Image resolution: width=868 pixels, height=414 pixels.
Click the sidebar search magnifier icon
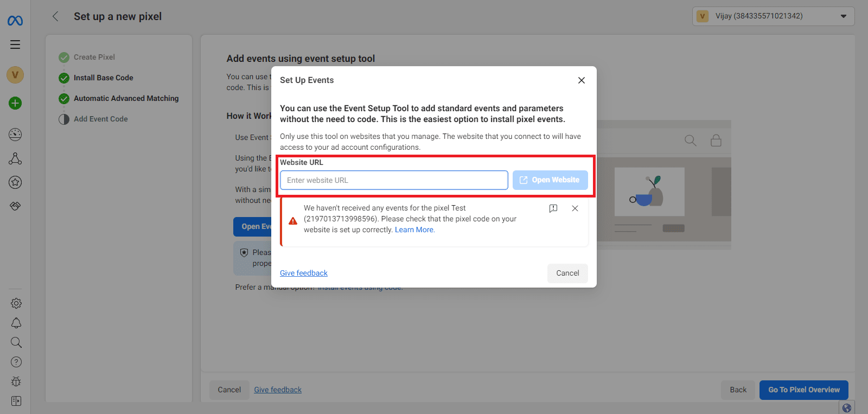coord(16,342)
